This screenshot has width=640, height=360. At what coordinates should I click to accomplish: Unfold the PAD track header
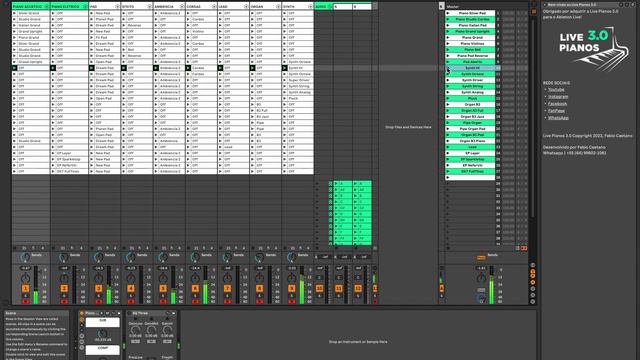[x=118, y=7]
